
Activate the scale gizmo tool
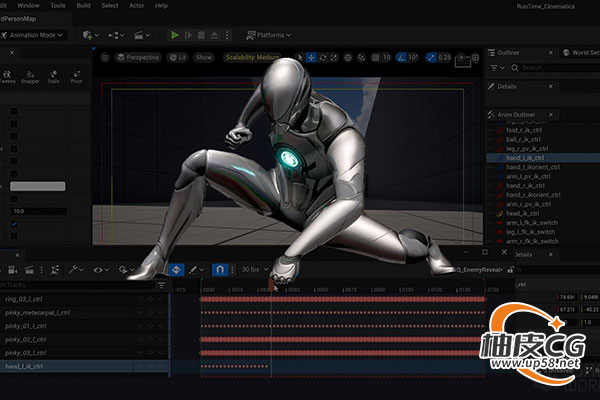[x=334, y=57]
